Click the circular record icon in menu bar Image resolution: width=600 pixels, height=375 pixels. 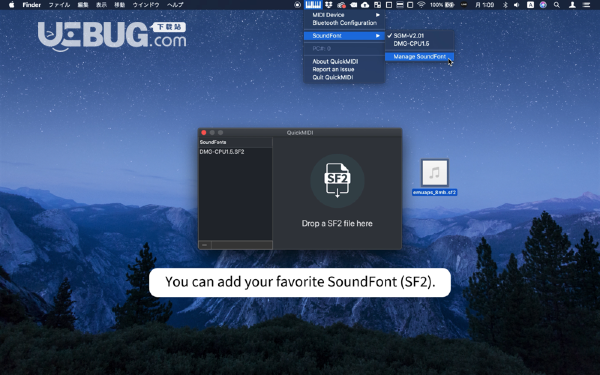tap(297, 5)
